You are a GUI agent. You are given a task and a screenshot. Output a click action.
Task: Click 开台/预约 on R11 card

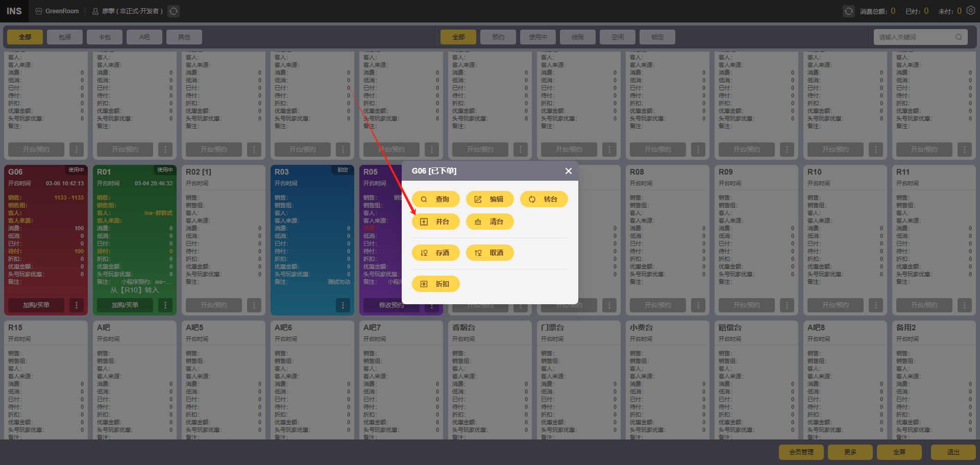(x=924, y=305)
